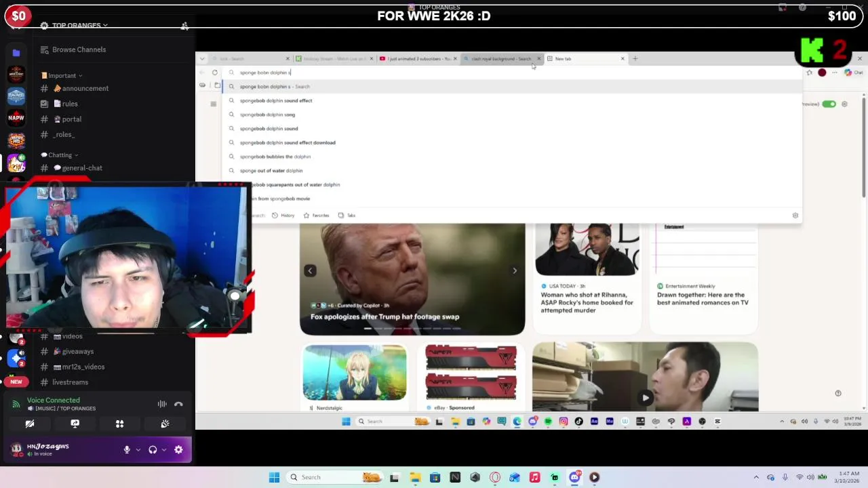Click the taskbar Search box
Image resolution: width=868 pixels, height=488 pixels.
(x=334, y=477)
